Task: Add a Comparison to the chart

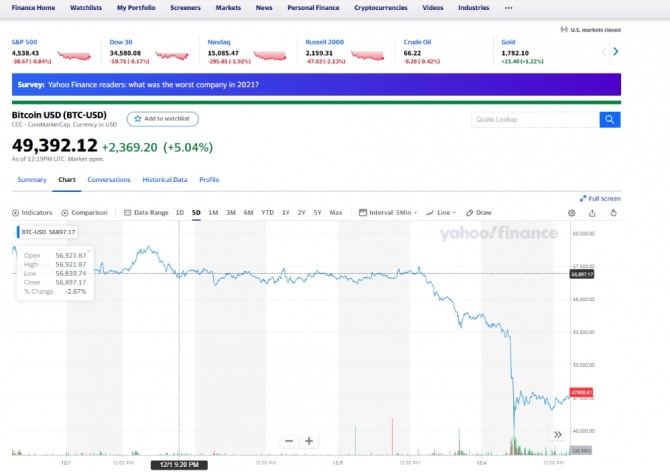Action: [x=84, y=212]
